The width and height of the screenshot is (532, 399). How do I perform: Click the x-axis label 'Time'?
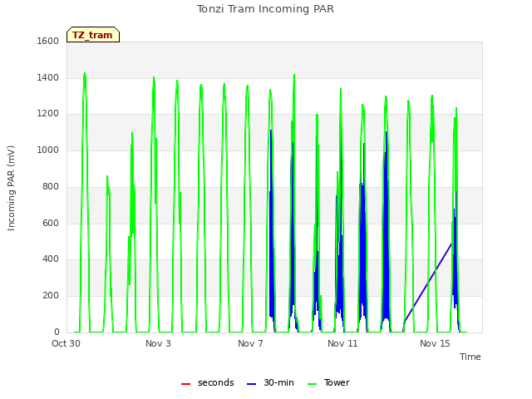pyautogui.click(x=470, y=357)
